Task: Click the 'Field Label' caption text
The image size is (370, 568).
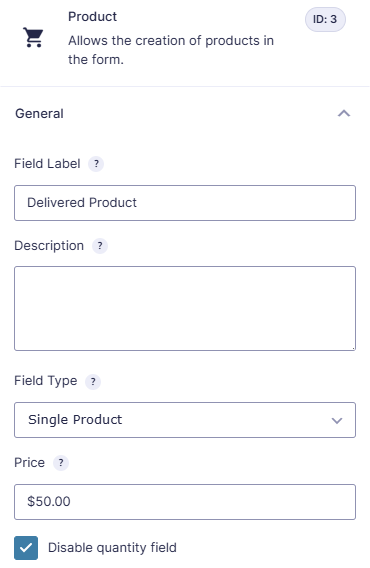Action: 47,164
